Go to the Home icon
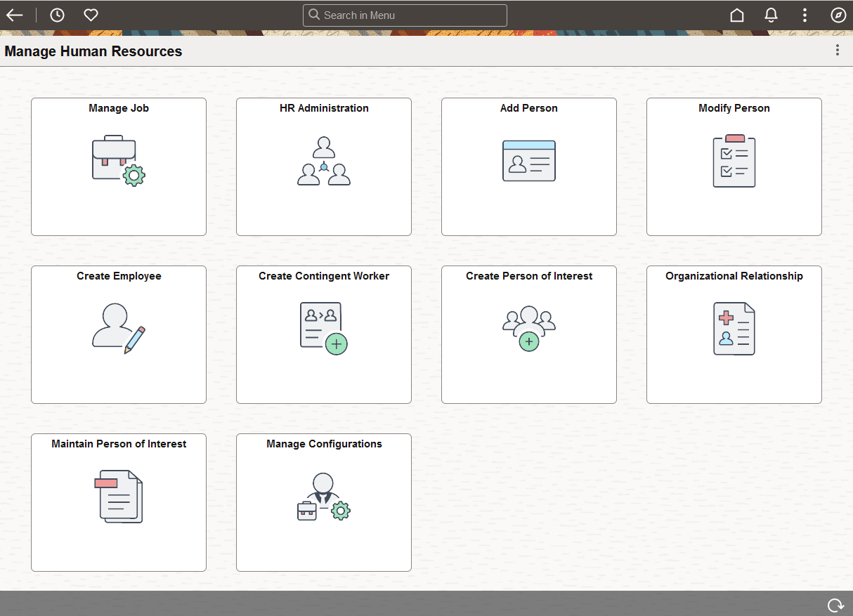The height and width of the screenshot is (616, 853). pos(736,15)
